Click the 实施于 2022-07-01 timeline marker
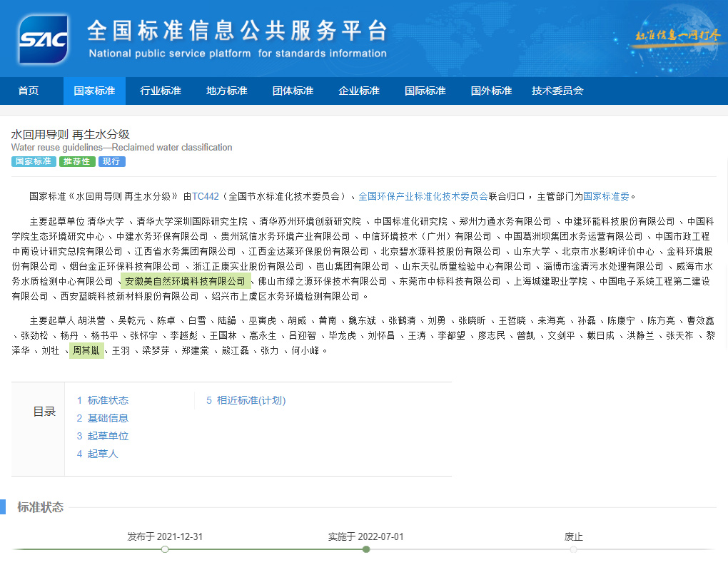Viewport: 728px width, 565px height. tap(366, 549)
